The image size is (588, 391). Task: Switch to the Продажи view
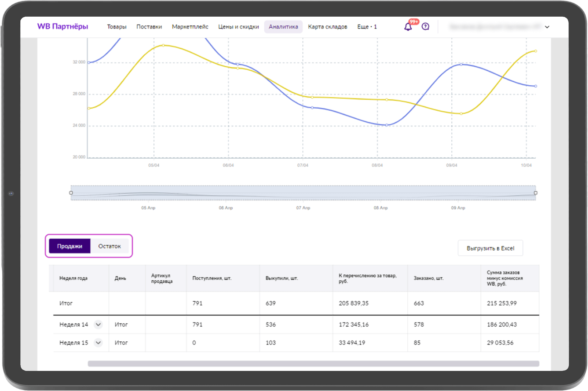point(70,246)
